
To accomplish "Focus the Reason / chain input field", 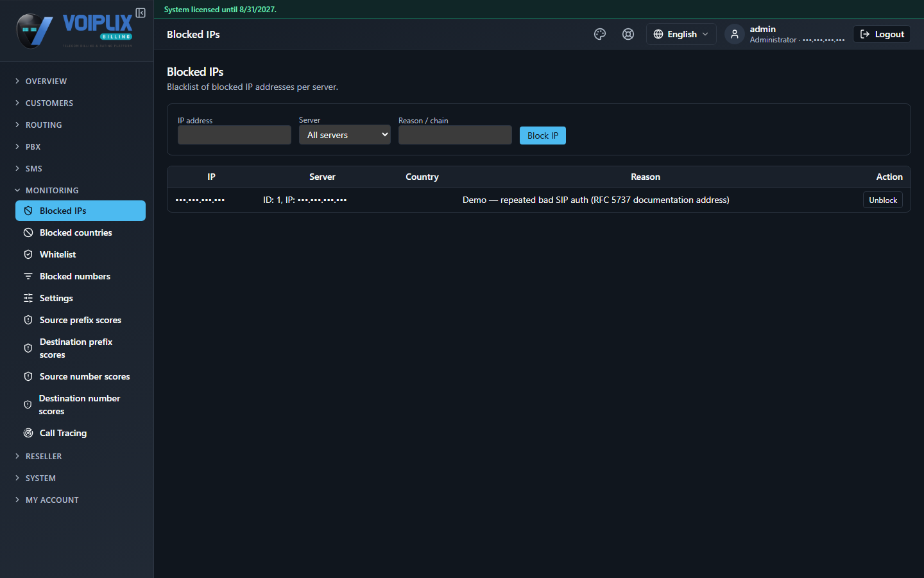I will 455,135.
